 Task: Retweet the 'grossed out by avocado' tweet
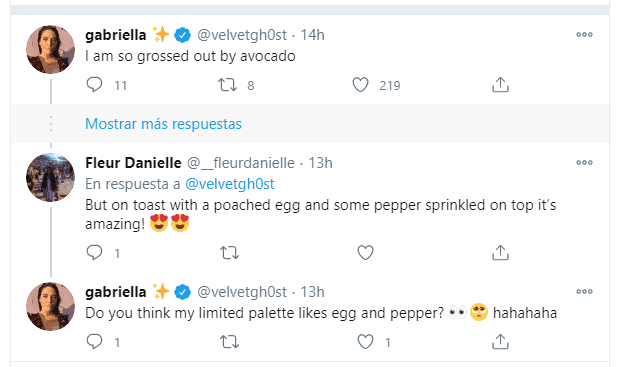228,85
